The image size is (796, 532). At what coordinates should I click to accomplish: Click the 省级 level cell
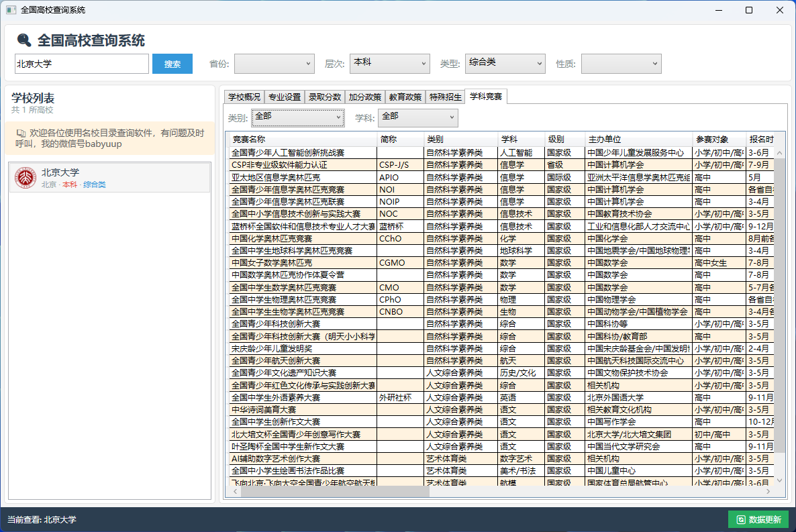point(564,164)
